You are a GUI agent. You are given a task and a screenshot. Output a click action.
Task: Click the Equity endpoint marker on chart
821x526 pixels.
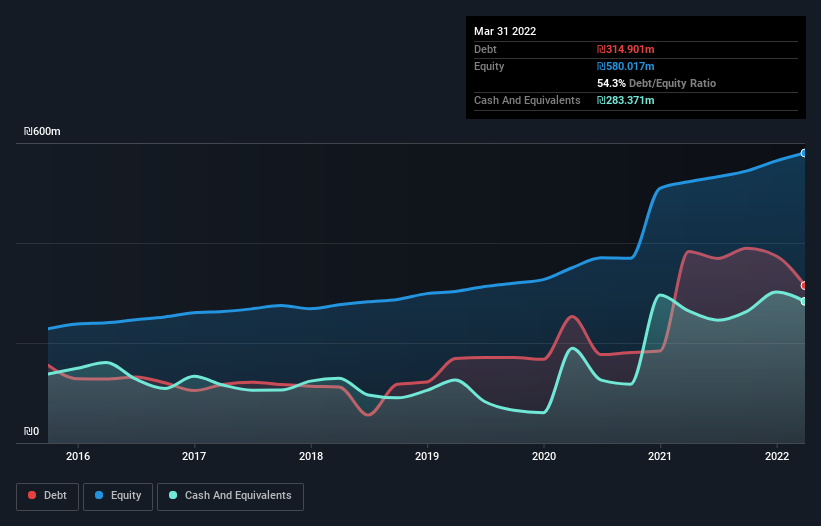pyautogui.click(x=804, y=153)
